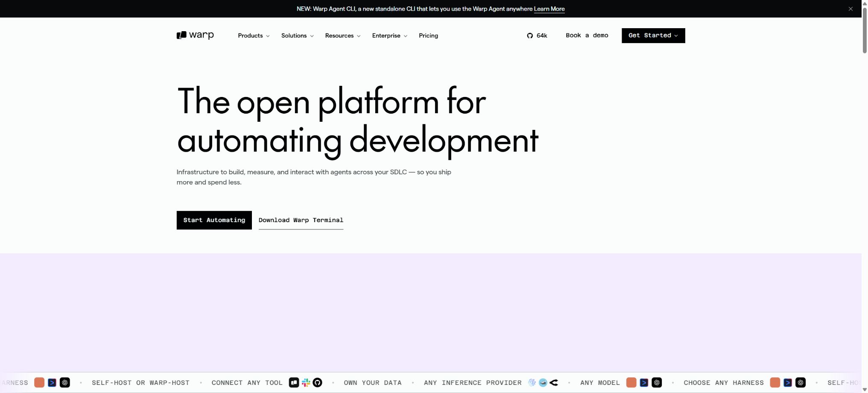868x393 pixels.
Task: Click the black arrows icon after ANY INFERENCE PROVIDER
Action: pyautogui.click(x=554, y=383)
